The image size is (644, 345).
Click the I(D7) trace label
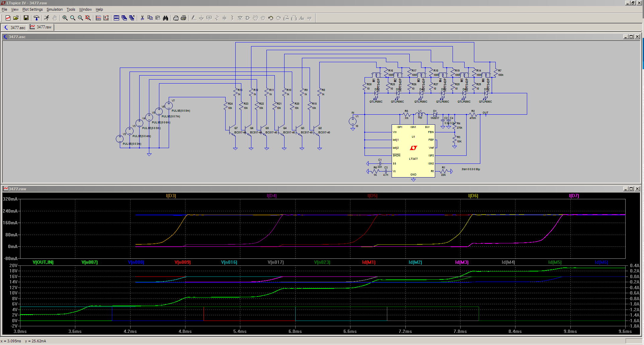point(574,196)
